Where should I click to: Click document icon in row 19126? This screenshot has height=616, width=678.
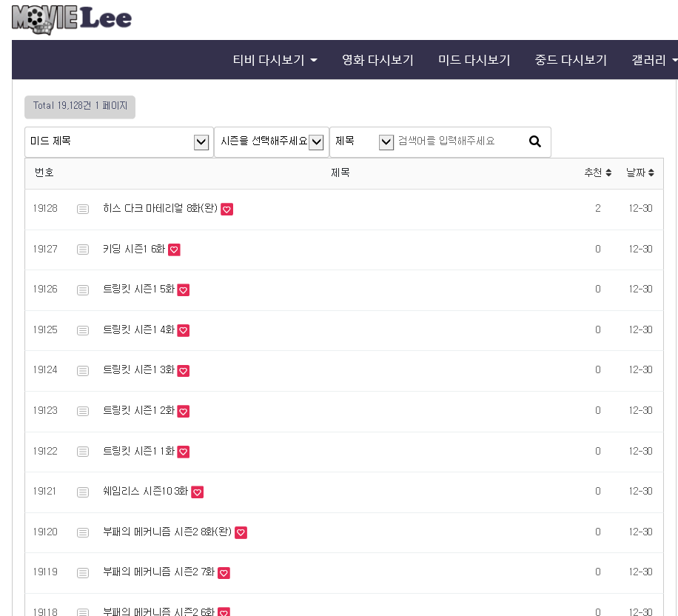pos(83,290)
